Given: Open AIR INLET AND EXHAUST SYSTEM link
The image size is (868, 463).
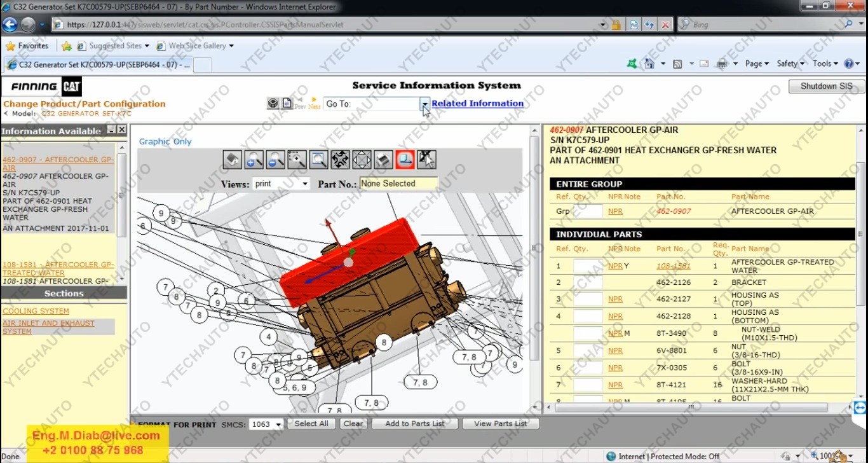Looking at the screenshot, I should click(x=48, y=327).
